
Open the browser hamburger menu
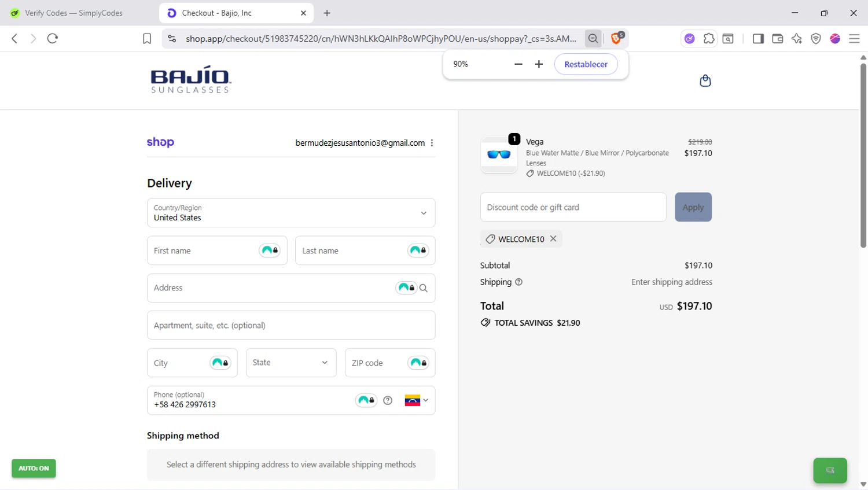854,39
